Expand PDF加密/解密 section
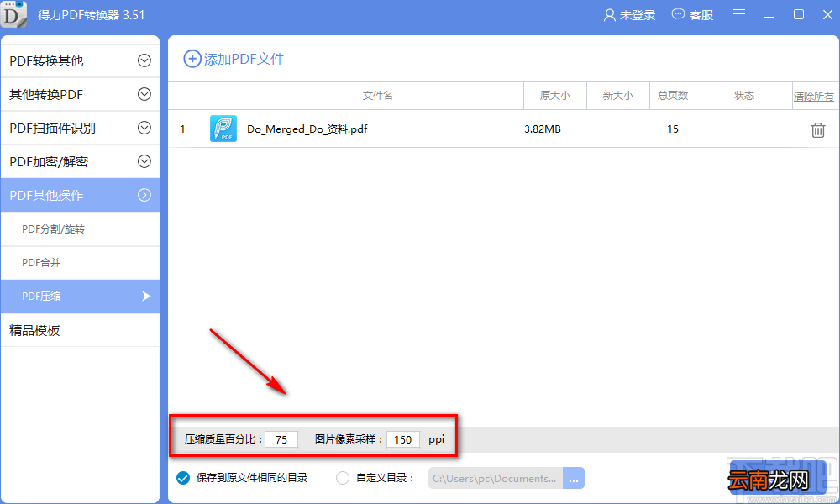 (x=144, y=161)
